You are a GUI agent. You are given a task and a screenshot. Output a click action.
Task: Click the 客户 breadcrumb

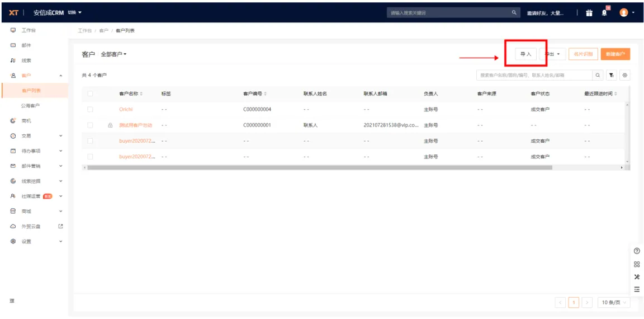point(103,31)
